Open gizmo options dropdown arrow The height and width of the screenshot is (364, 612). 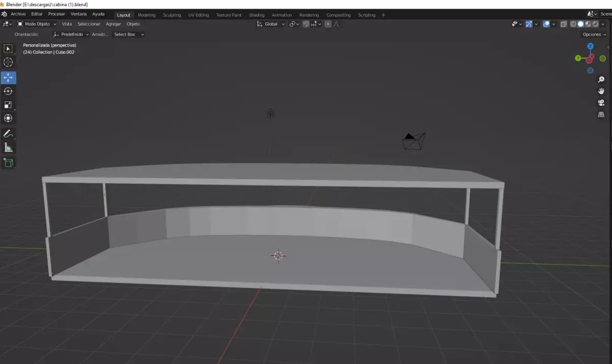tap(537, 24)
